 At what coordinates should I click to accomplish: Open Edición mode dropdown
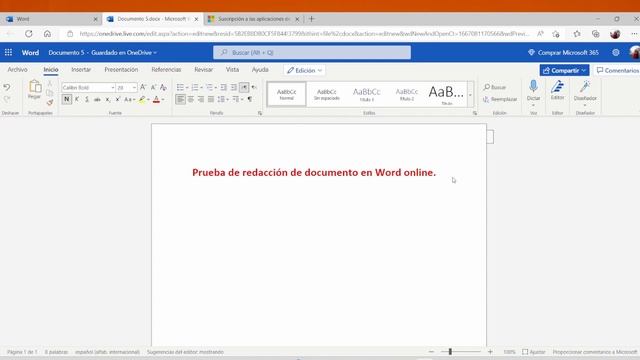[304, 70]
